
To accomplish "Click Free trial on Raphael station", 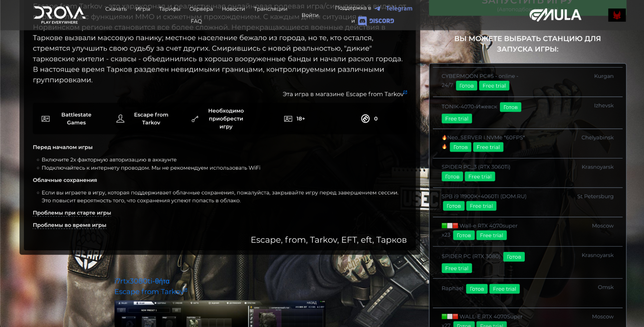I will point(504,289).
